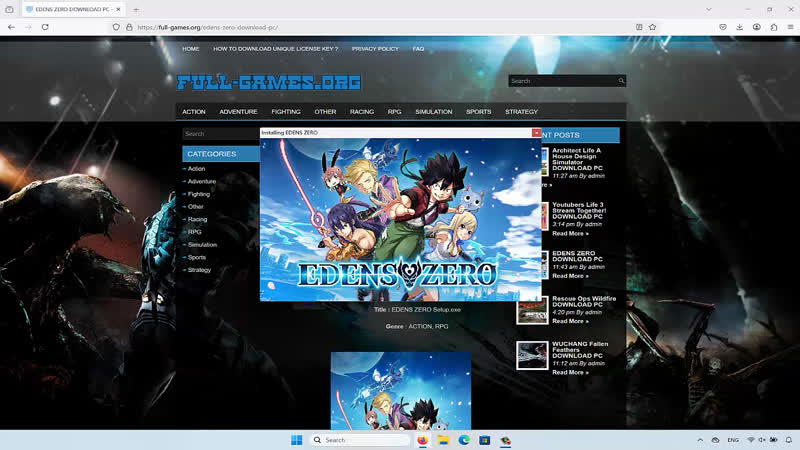
Task: Open the Pocket save icon
Action: point(723,27)
